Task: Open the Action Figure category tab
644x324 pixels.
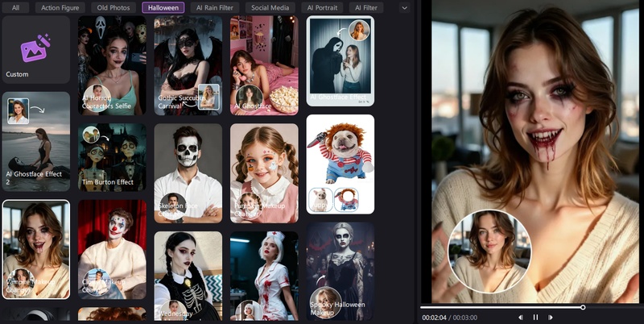Action: point(60,7)
